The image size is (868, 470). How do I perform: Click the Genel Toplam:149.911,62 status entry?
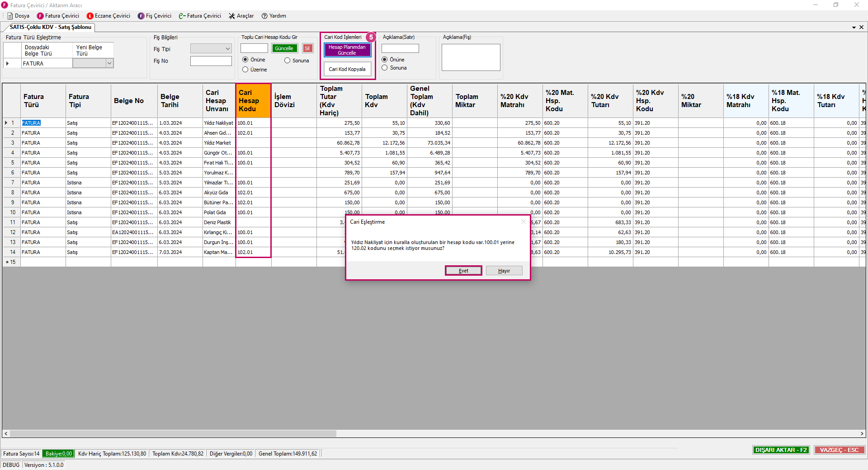point(288,454)
